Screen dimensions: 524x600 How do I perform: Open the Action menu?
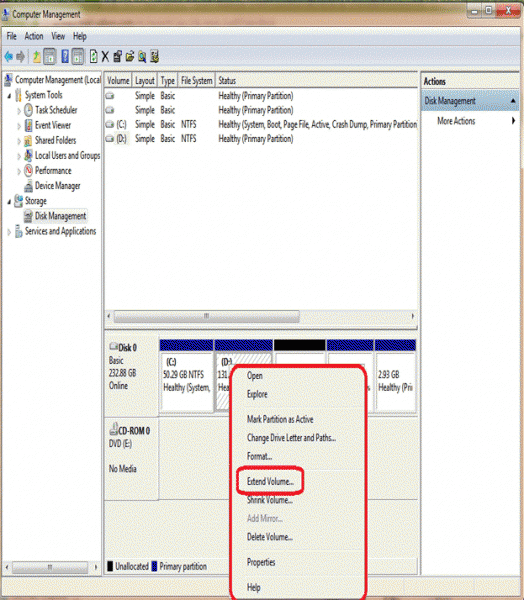[34, 36]
